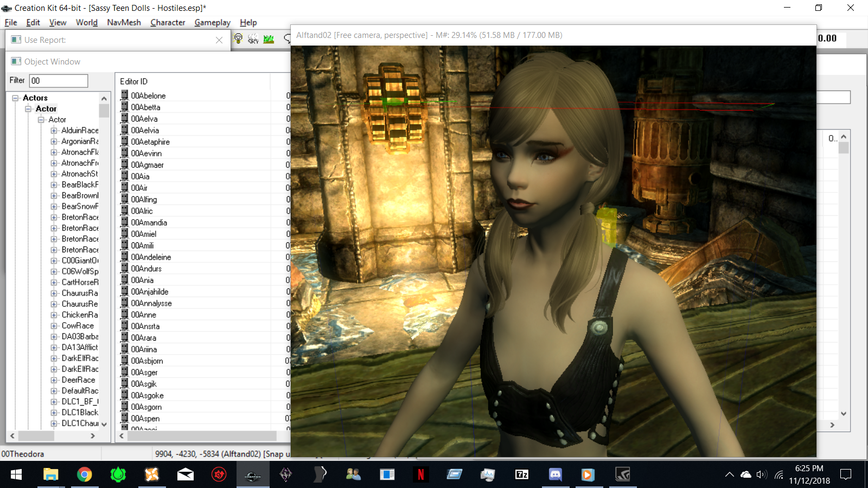Image resolution: width=868 pixels, height=488 pixels.
Task: Collapse the Actors tree node
Action: pos(16,98)
